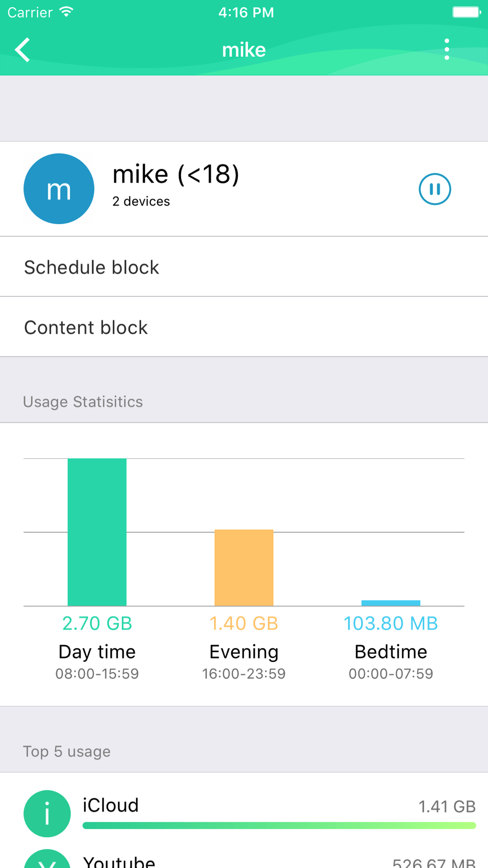Image resolution: width=488 pixels, height=868 pixels.
Task: Tap mike's blue profile avatar
Action: point(59,189)
